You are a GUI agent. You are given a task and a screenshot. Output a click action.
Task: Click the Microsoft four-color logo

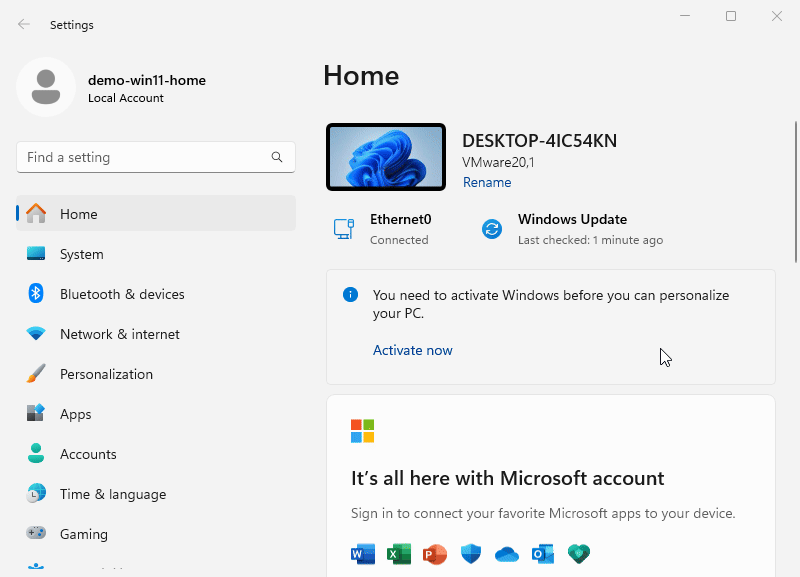pyautogui.click(x=362, y=431)
